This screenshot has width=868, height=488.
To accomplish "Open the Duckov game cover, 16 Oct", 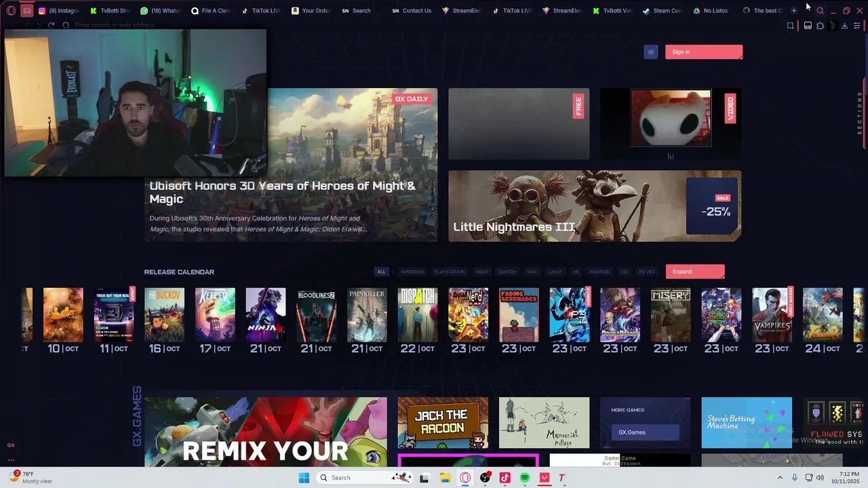I will [x=164, y=314].
